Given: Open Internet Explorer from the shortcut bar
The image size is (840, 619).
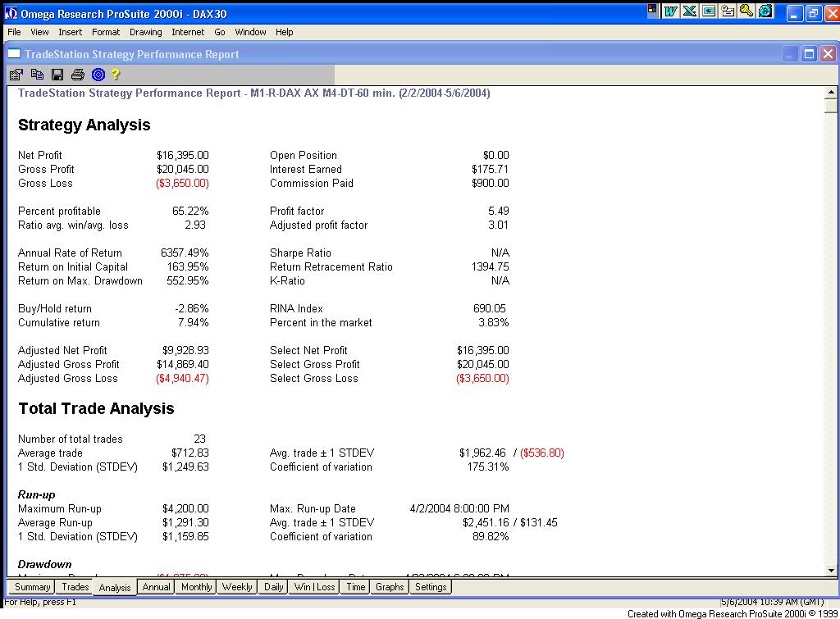Looking at the screenshot, I should tap(765, 11).
